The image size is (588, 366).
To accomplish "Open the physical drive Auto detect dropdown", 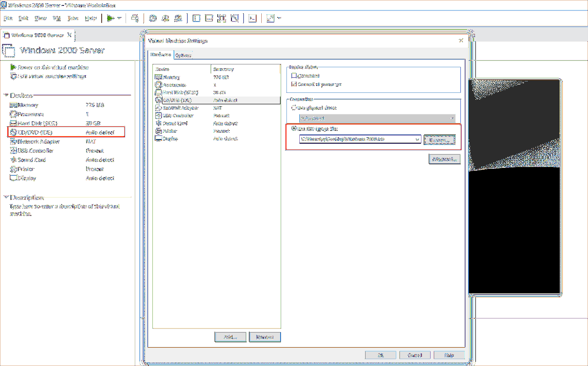I will tap(378, 118).
